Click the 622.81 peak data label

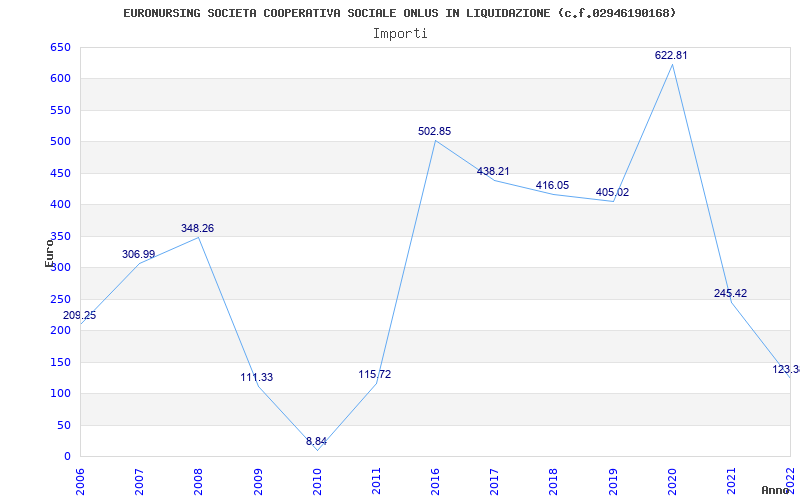click(671, 55)
